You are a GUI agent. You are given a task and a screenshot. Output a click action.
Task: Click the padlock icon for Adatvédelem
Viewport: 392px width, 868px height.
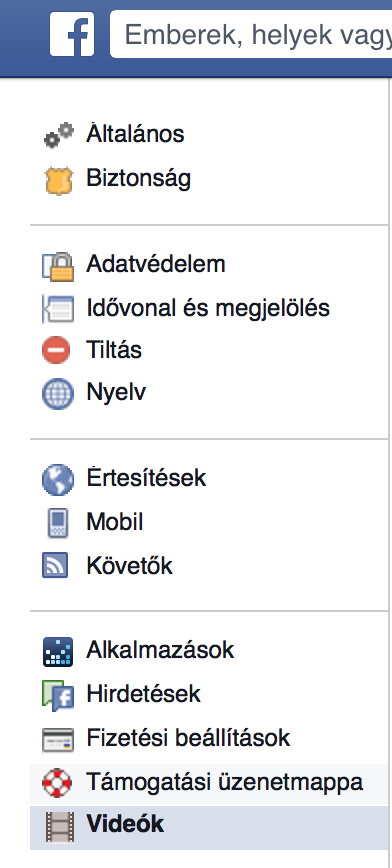point(58,266)
